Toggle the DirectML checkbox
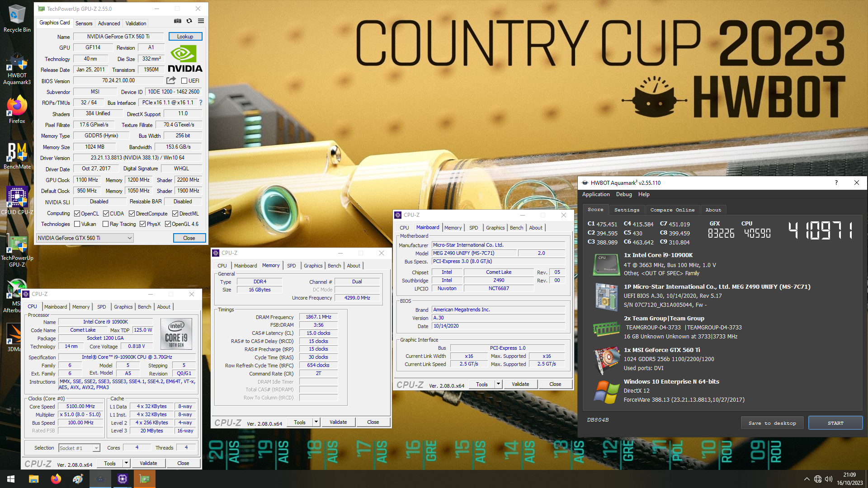The height and width of the screenshot is (488, 868). click(175, 214)
